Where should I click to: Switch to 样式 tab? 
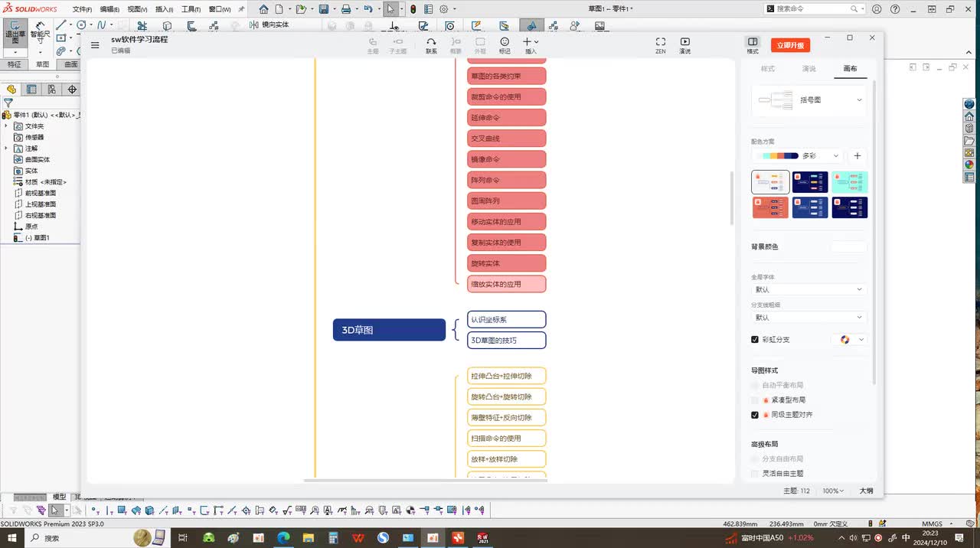tap(768, 69)
